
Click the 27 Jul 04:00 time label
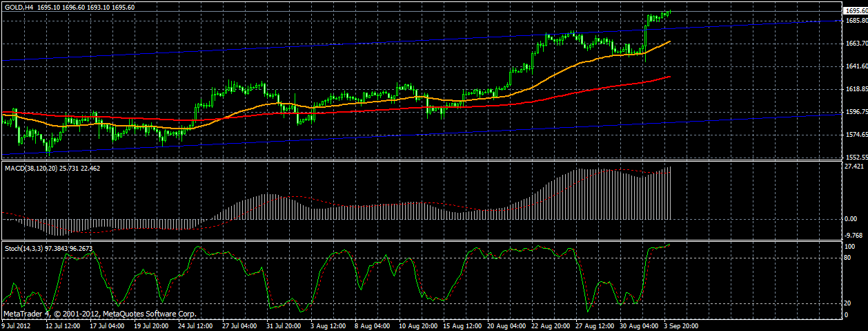240,325
